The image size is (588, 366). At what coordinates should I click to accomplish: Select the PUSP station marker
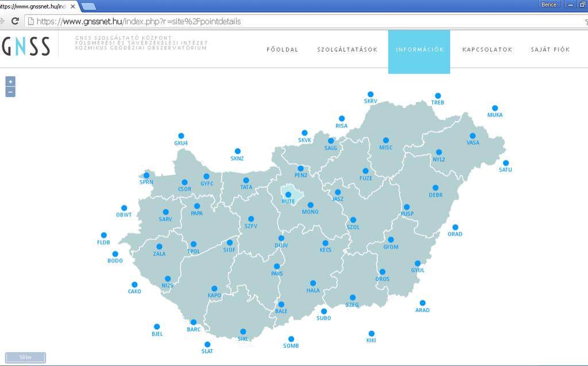click(407, 207)
